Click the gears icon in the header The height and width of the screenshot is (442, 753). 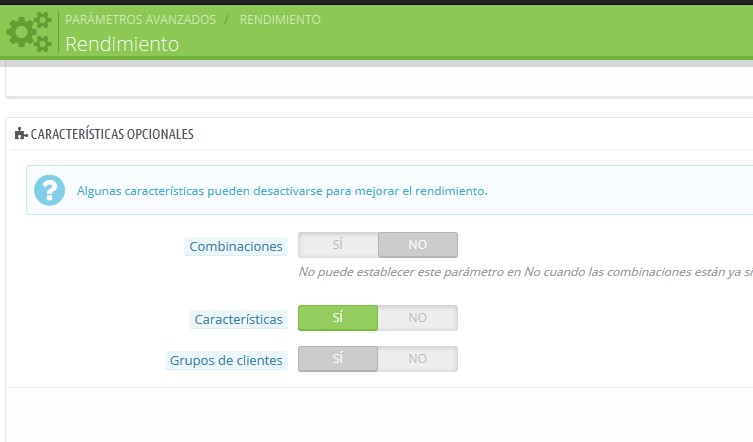(29, 32)
